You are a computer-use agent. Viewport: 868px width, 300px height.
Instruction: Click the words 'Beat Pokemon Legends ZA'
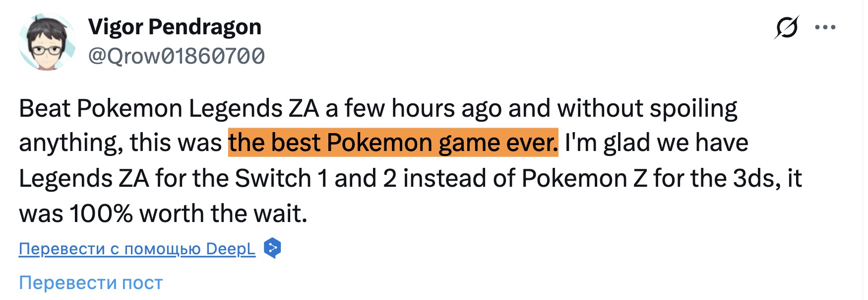pyautogui.click(x=169, y=108)
